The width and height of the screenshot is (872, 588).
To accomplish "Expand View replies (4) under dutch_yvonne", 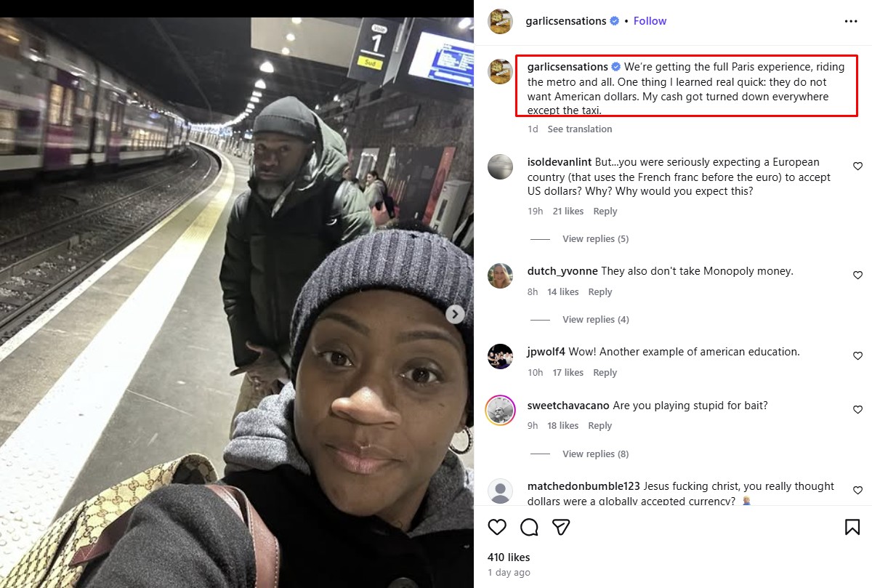I will (595, 319).
